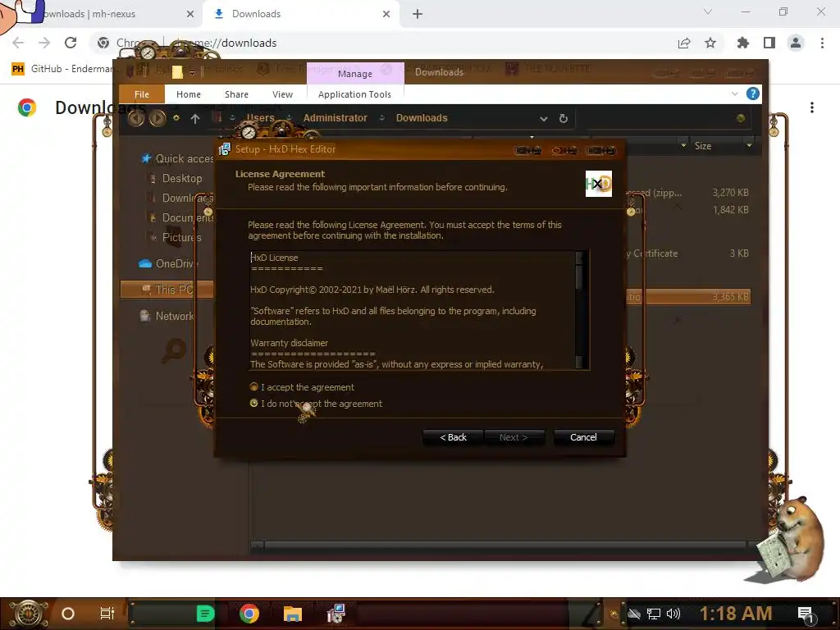Toggle Chrome side panel
This screenshot has width=840, height=630.
click(x=769, y=43)
